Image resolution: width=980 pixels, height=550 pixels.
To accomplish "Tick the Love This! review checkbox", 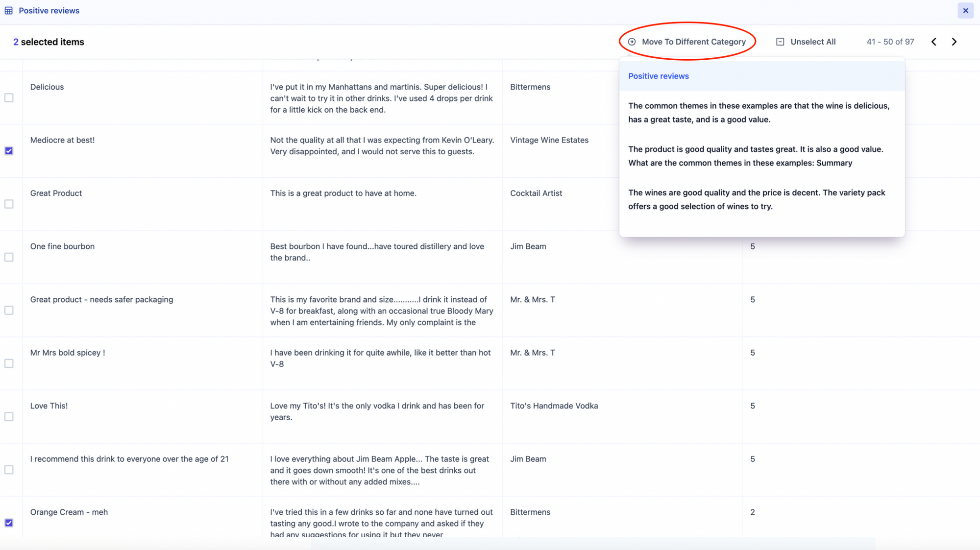I will point(9,417).
